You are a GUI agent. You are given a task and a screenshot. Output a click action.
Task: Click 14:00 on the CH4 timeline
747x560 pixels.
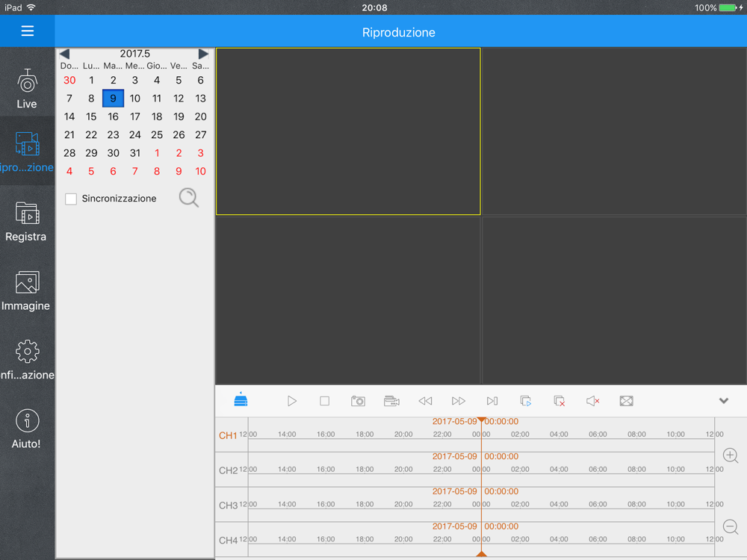(x=287, y=539)
